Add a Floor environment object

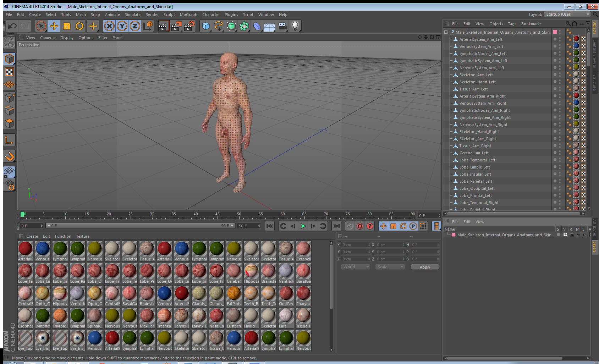point(270,26)
